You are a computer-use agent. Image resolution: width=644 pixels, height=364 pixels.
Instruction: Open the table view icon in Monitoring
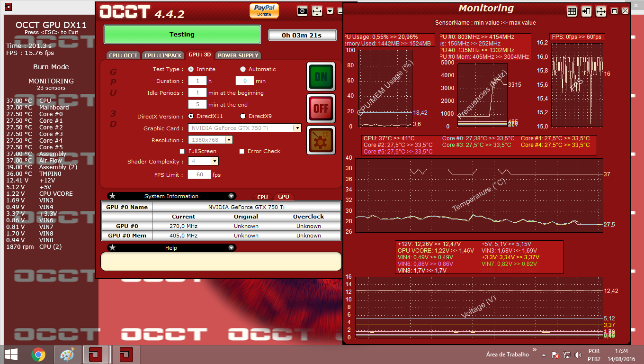pos(572,11)
